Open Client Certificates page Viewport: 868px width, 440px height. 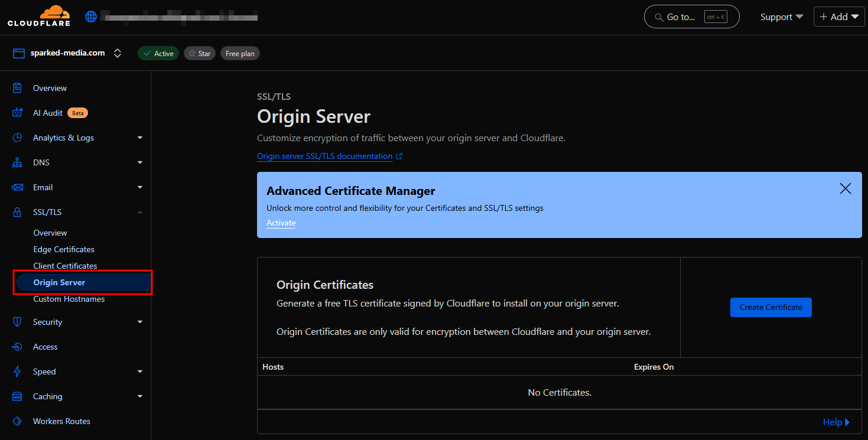pos(65,266)
